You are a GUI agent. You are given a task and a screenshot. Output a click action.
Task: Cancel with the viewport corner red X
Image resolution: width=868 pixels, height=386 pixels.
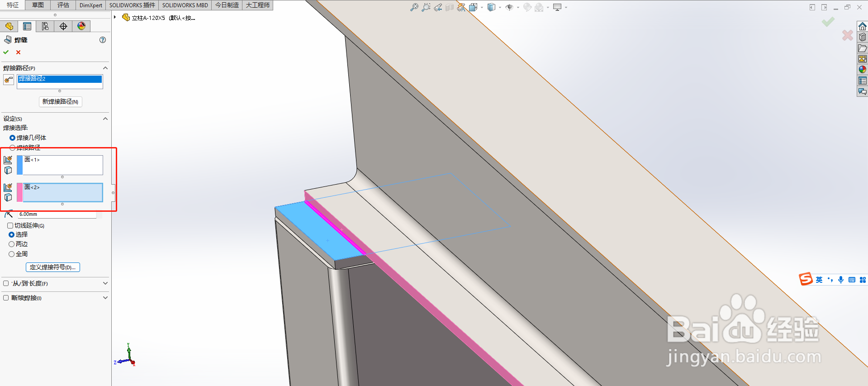click(848, 35)
